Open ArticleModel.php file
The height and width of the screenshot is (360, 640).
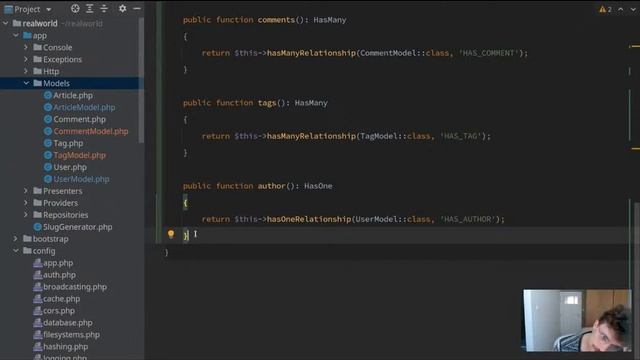[x=84, y=107]
